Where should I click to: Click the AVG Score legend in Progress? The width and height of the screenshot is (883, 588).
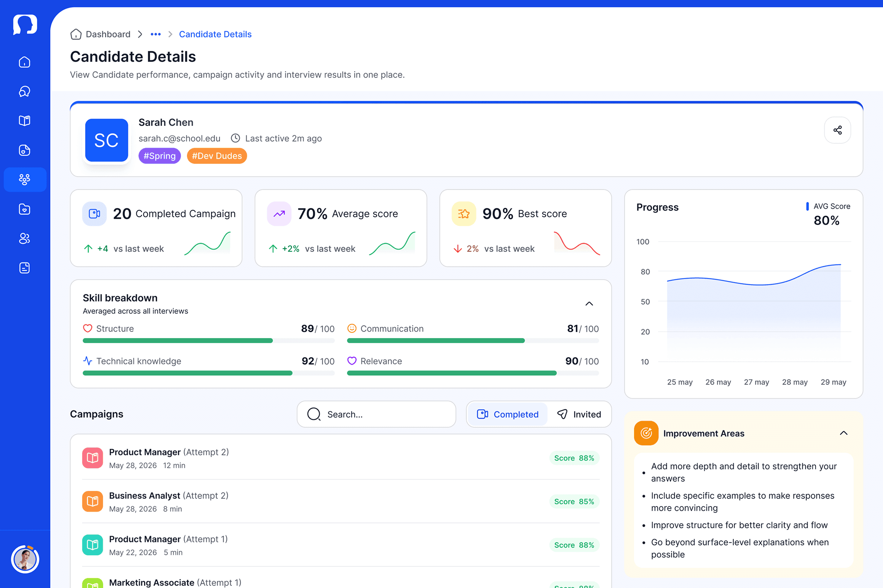click(828, 206)
